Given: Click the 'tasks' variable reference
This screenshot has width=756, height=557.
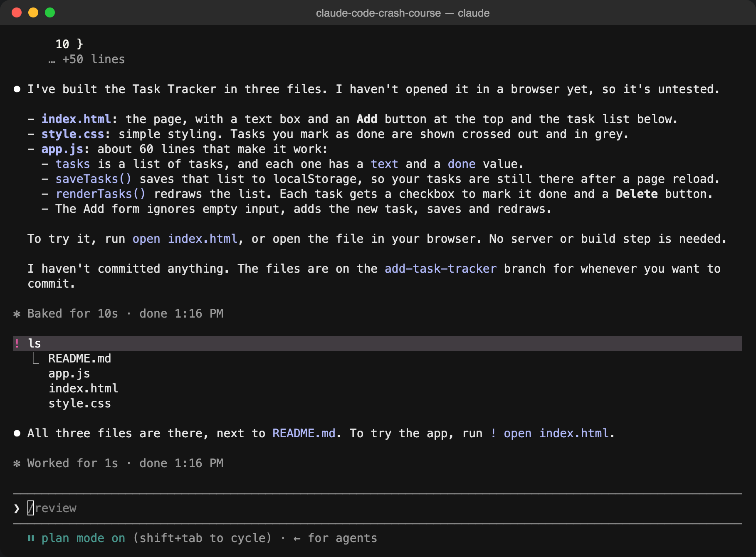Looking at the screenshot, I should 73,164.
